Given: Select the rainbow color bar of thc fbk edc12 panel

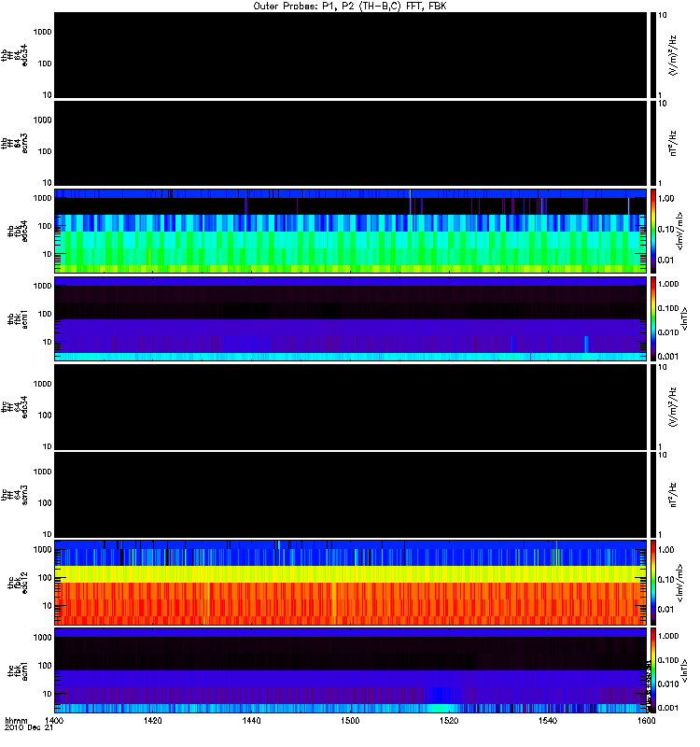Looking at the screenshot, I should (x=653, y=582).
